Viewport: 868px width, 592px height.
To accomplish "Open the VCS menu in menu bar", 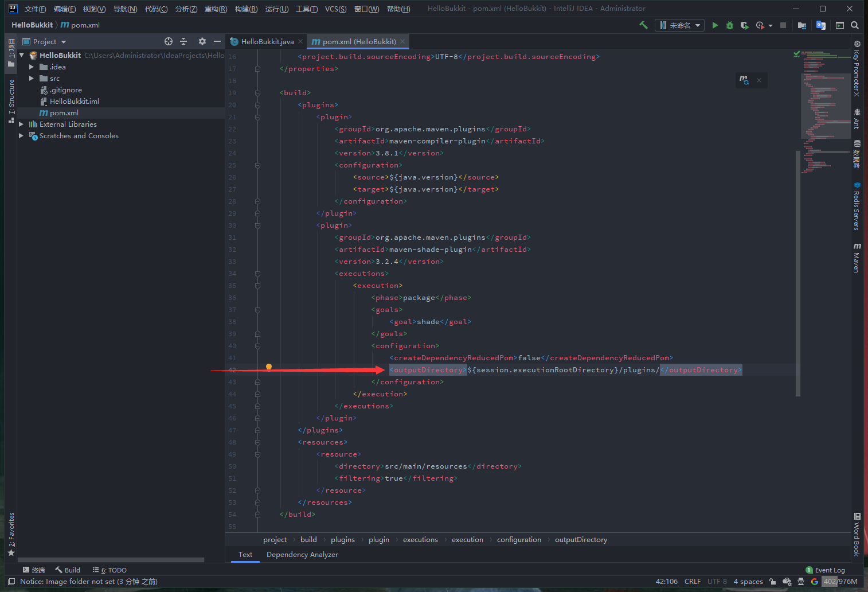I will click(x=335, y=9).
